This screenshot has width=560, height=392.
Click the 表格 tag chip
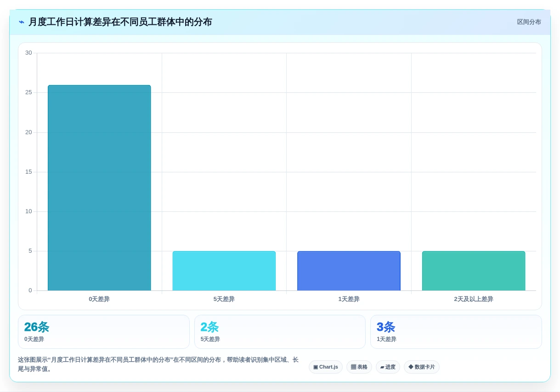[x=359, y=367]
